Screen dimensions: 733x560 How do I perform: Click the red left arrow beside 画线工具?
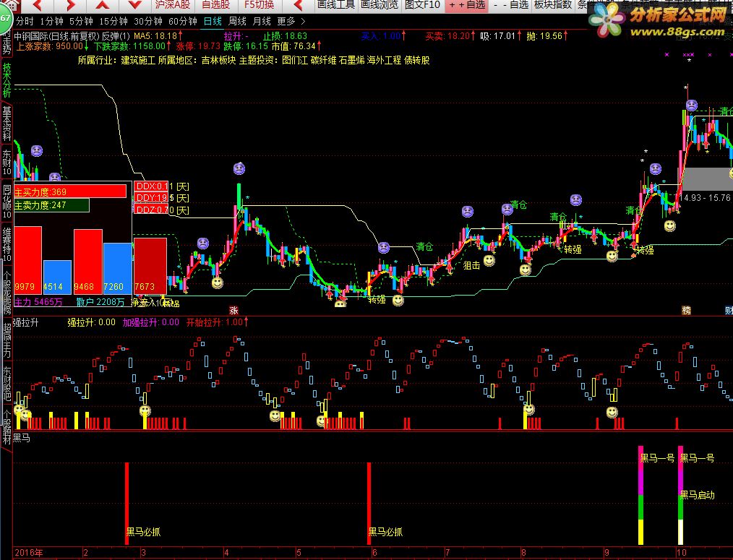pyautogui.click(x=298, y=6)
